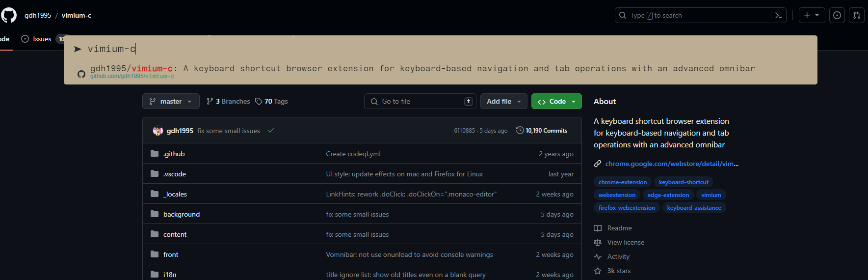This screenshot has height=280, width=868.
Task: Open the View license link
Action: (x=626, y=242)
